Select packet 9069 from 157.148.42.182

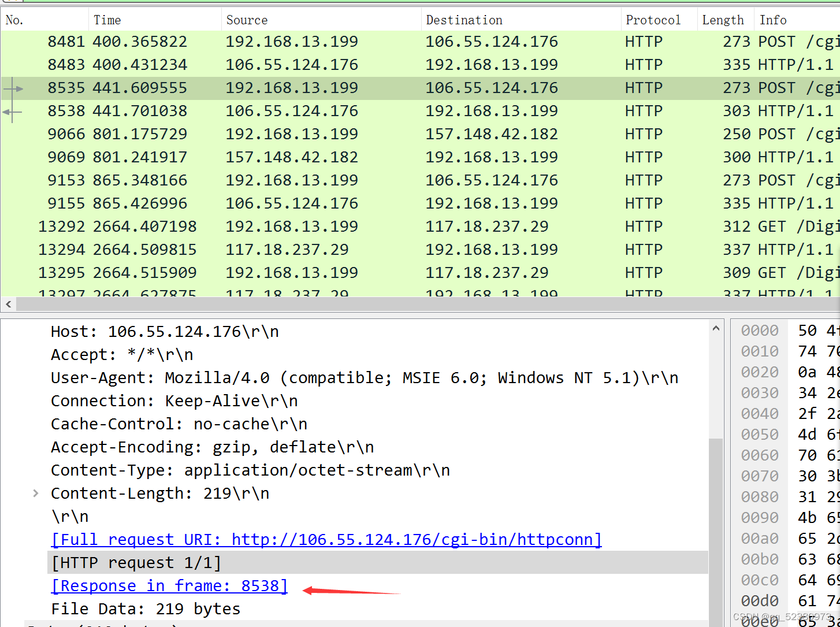tap(420, 157)
